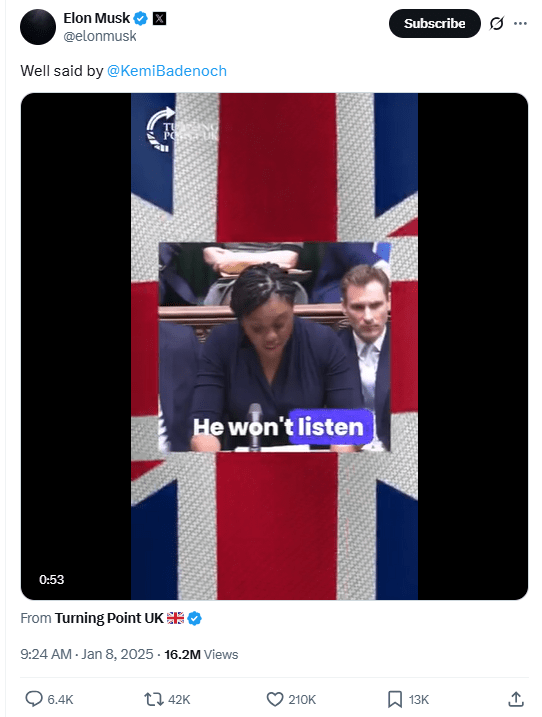Click the X affiliation badge beside Elon Musk

tap(159, 18)
